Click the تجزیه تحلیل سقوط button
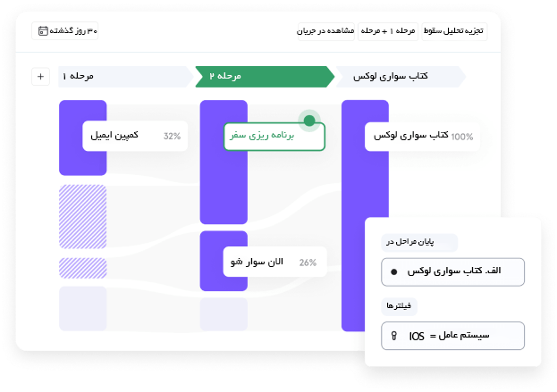This screenshot has width=557, height=392. click(454, 31)
